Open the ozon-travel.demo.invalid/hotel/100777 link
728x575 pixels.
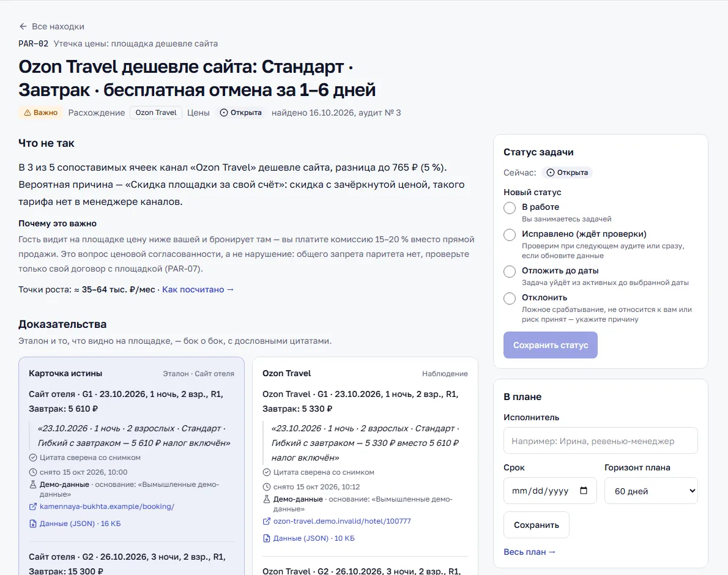pos(342,521)
